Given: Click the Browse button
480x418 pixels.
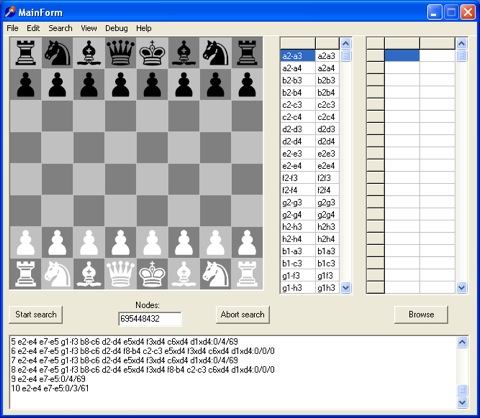Looking at the screenshot, I should click(421, 315).
